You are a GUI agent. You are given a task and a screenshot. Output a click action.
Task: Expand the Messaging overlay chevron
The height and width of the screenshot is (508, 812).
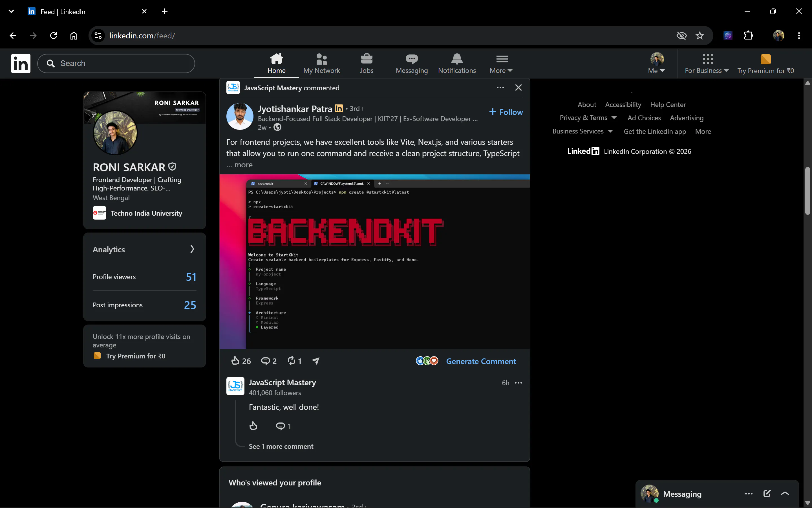785,494
